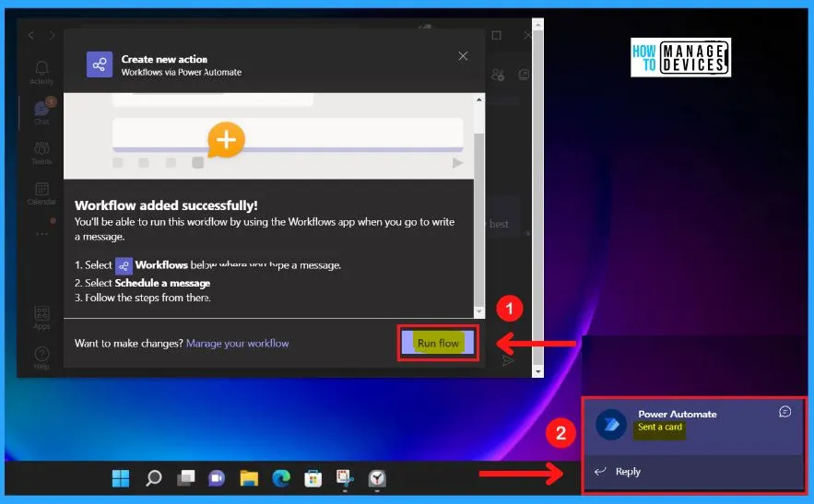Click the pop-out chat icon in Teams header
The image size is (814, 504).
click(x=524, y=75)
